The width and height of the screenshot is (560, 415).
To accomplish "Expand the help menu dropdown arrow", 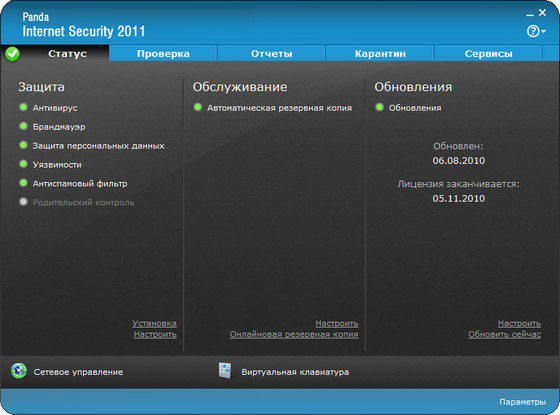I will [x=543, y=32].
